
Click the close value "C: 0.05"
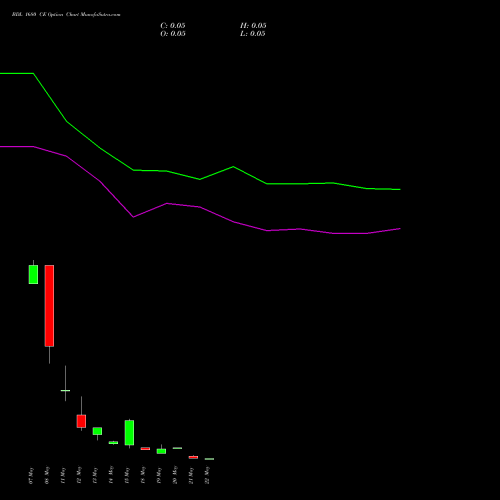click(173, 26)
